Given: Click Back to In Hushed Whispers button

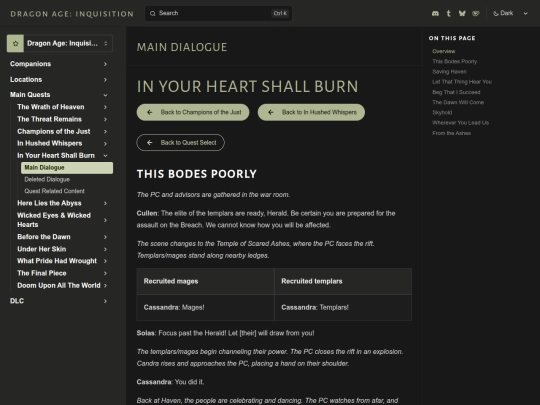Looking at the screenshot, I should point(311,112).
